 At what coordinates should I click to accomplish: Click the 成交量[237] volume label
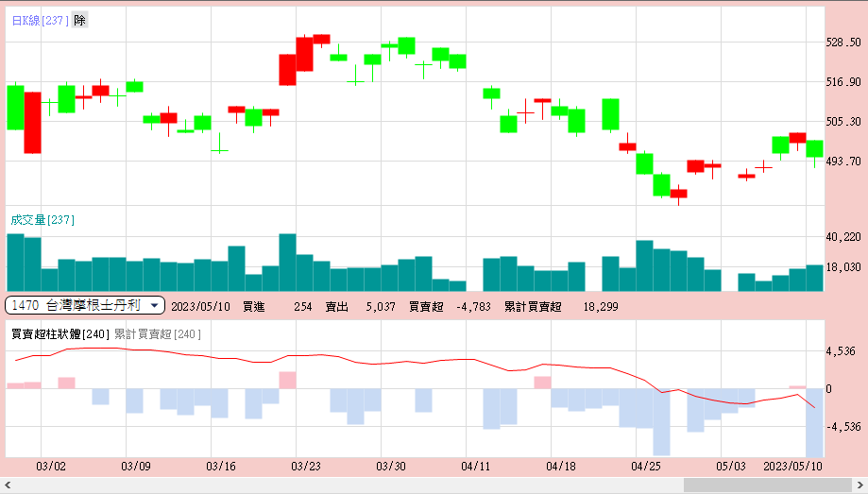coord(43,220)
